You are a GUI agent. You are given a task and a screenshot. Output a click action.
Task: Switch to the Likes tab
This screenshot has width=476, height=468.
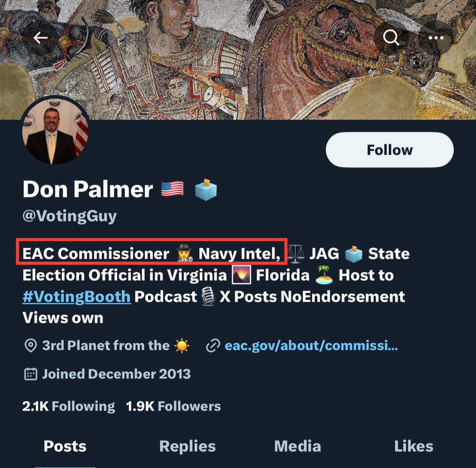(x=413, y=446)
